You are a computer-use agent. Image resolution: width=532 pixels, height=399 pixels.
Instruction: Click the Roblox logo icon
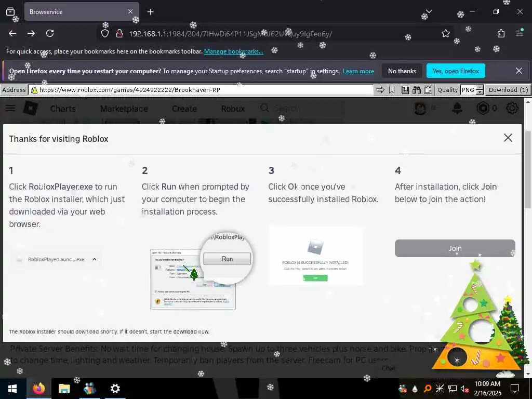click(31, 109)
